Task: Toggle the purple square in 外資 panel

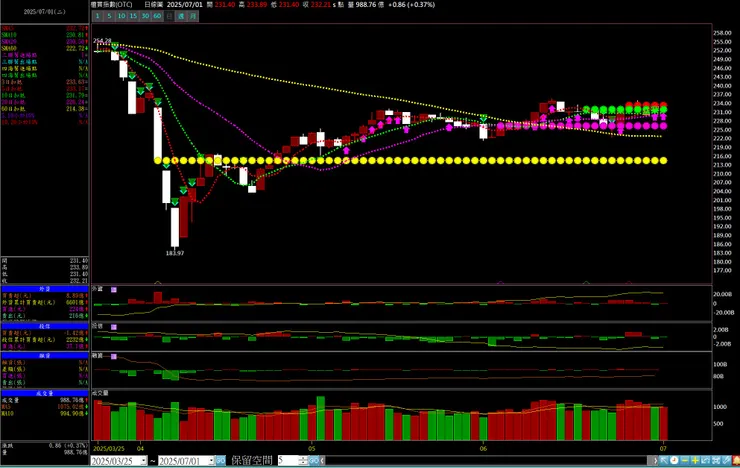Action: [114, 290]
